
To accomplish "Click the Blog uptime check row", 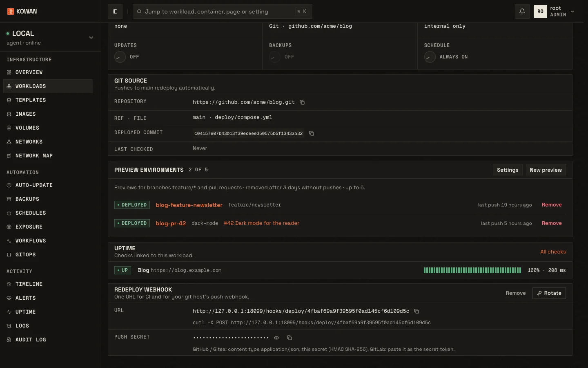I will (x=340, y=270).
